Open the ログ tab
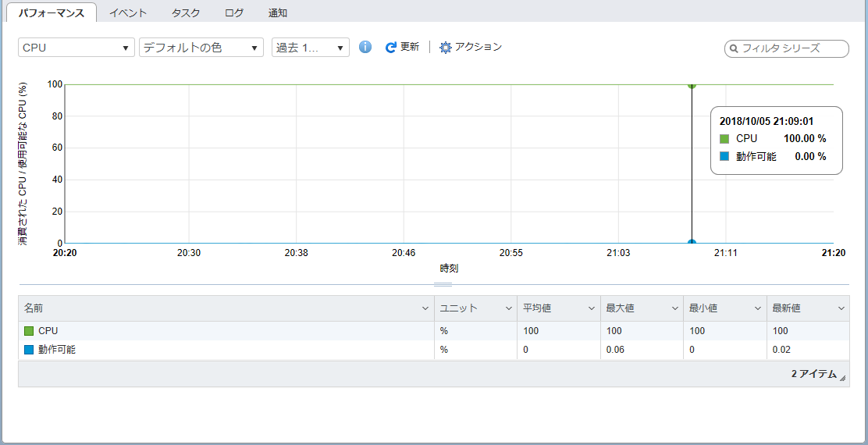The image size is (868, 445). (x=233, y=12)
